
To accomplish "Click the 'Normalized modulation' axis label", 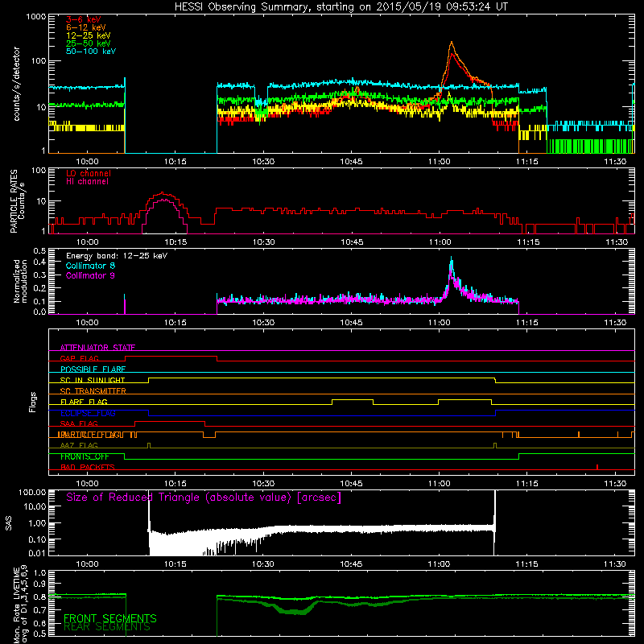I will [20, 281].
